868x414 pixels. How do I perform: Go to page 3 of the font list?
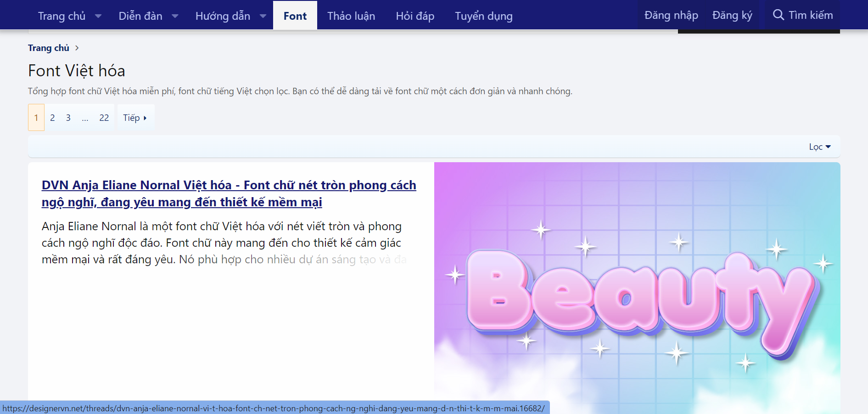point(68,117)
